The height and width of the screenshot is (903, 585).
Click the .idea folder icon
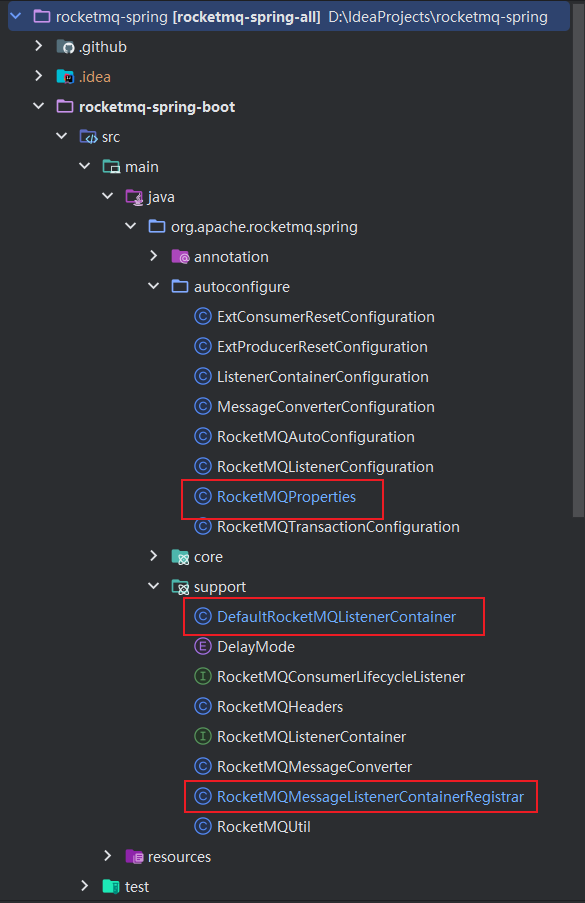pyautogui.click(x=65, y=77)
